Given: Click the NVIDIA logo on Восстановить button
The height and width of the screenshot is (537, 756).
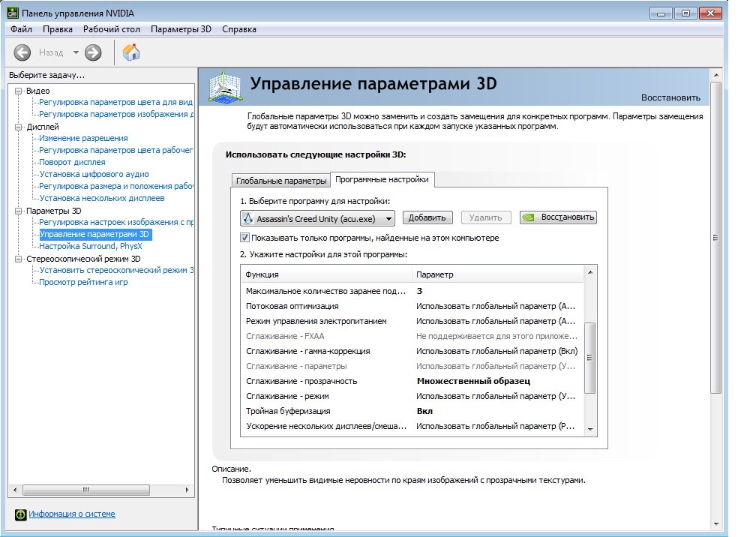Looking at the screenshot, I should pos(529,217).
